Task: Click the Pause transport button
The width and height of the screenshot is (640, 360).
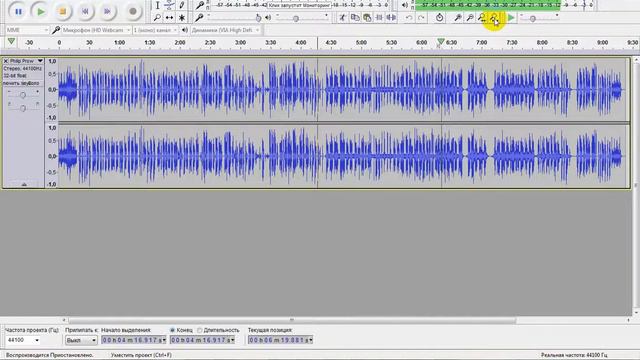Action: [18, 11]
